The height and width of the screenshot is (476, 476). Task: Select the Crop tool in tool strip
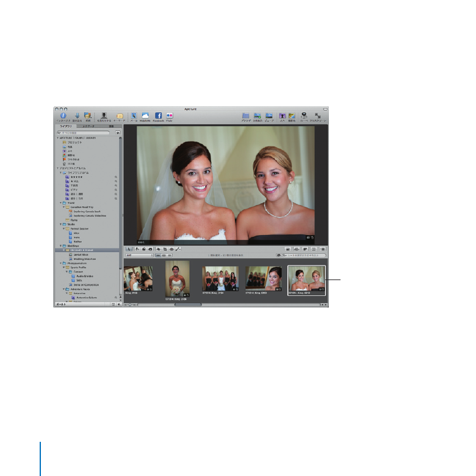pyautogui.click(x=165, y=249)
